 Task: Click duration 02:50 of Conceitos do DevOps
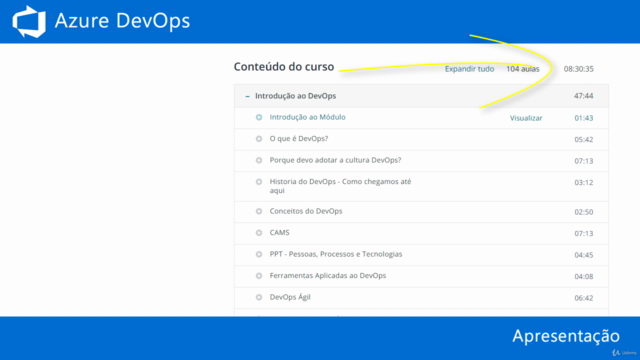[x=584, y=212]
